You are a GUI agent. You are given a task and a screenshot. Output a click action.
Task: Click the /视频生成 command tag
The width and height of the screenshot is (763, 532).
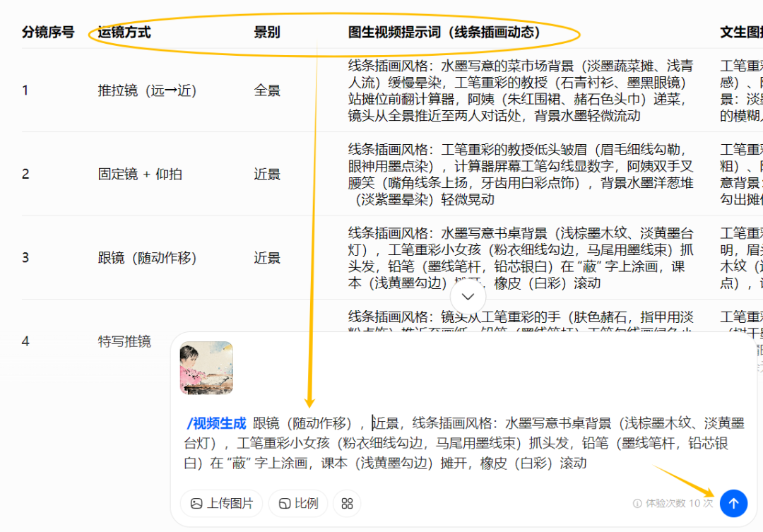(x=216, y=424)
